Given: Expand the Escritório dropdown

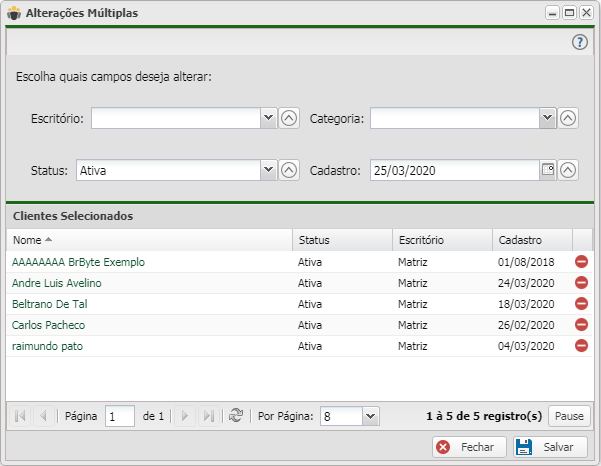Looking at the screenshot, I should tap(268, 119).
